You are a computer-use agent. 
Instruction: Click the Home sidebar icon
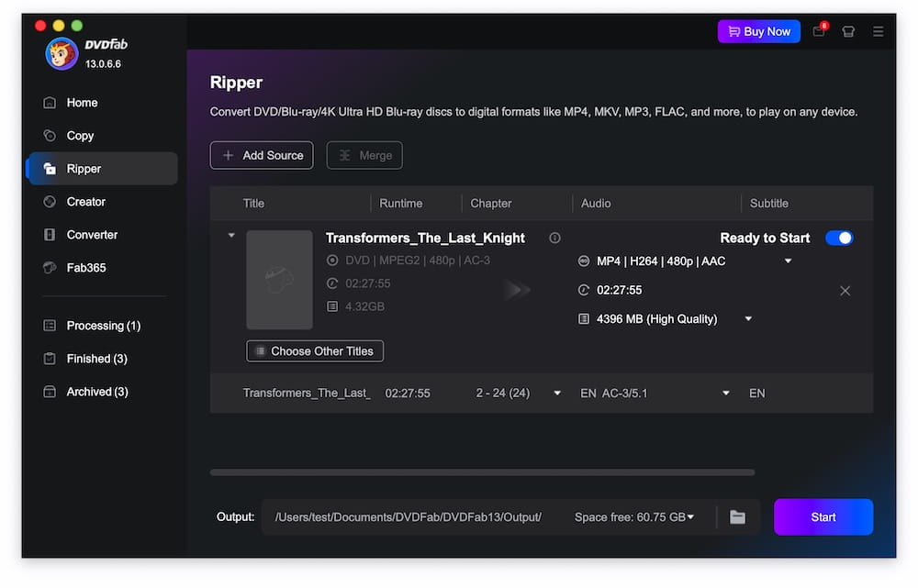tap(50, 103)
